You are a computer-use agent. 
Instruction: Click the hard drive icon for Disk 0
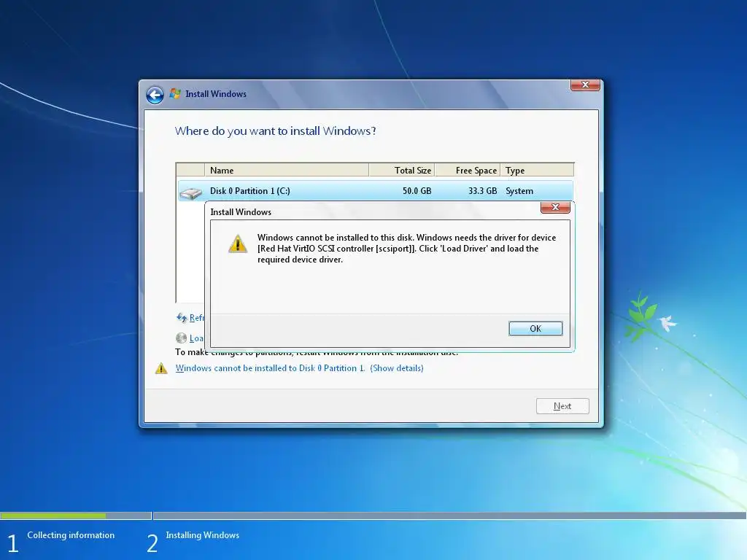coord(191,192)
